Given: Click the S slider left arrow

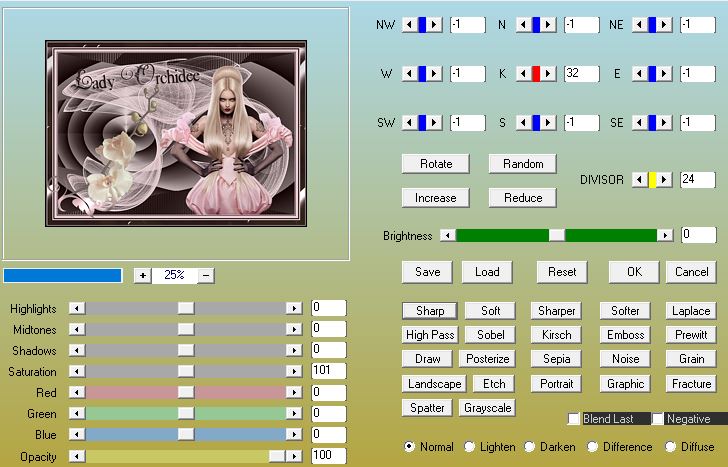Looking at the screenshot, I should pos(523,123).
